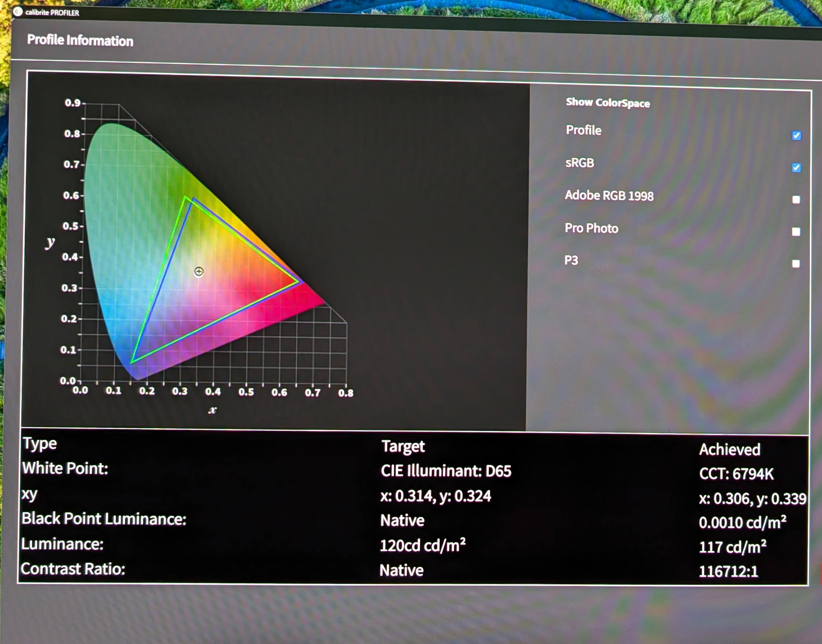This screenshot has width=822, height=644.
Task: Uncheck the Profile colorspace checkbox
Action: tap(796, 136)
